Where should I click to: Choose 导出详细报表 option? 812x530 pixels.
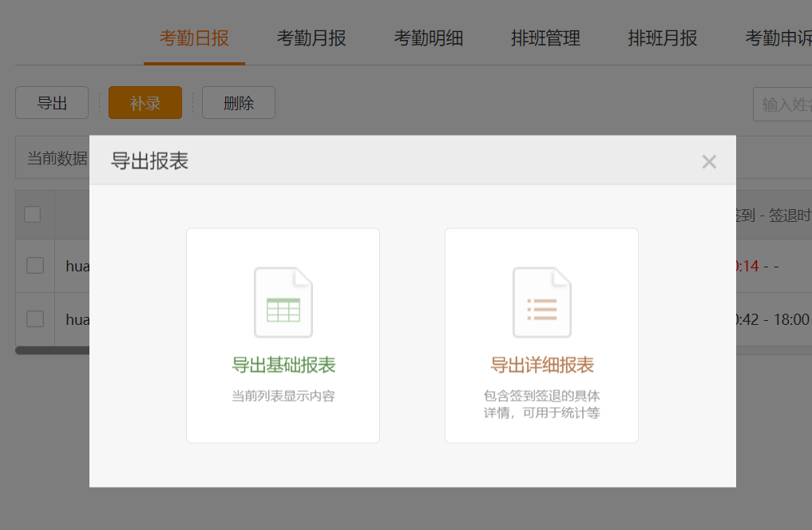541,335
